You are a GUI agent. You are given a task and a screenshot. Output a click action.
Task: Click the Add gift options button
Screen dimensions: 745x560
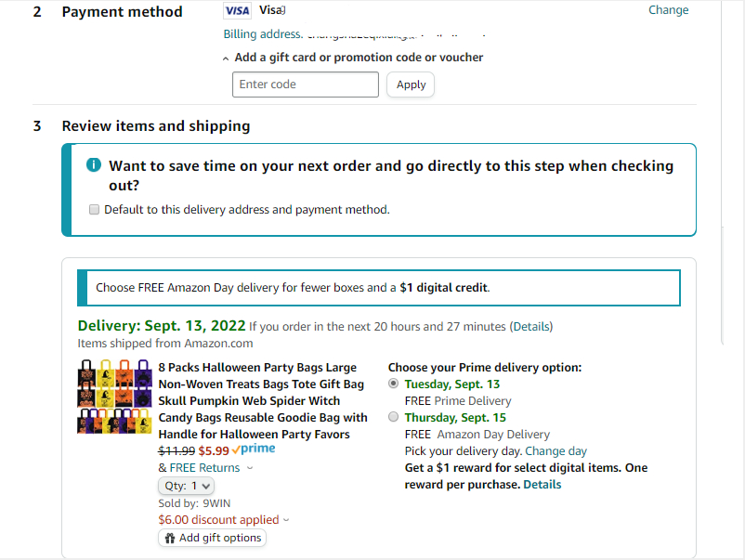(x=213, y=538)
